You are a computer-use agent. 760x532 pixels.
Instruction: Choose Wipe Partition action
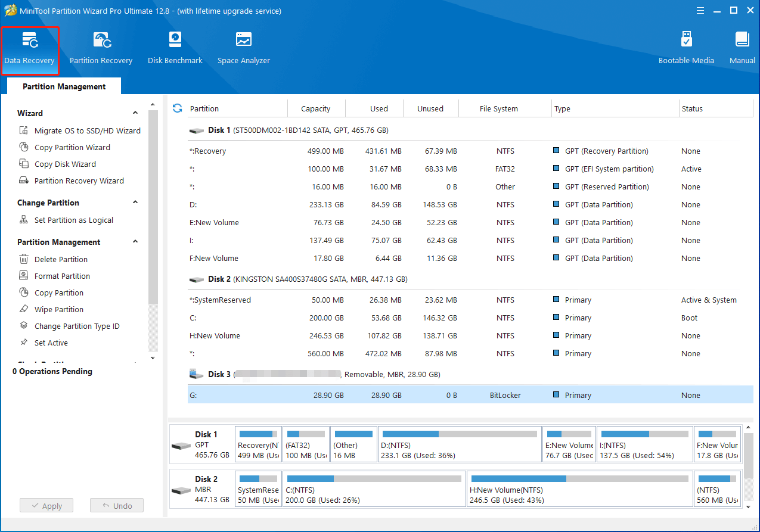point(59,309)
